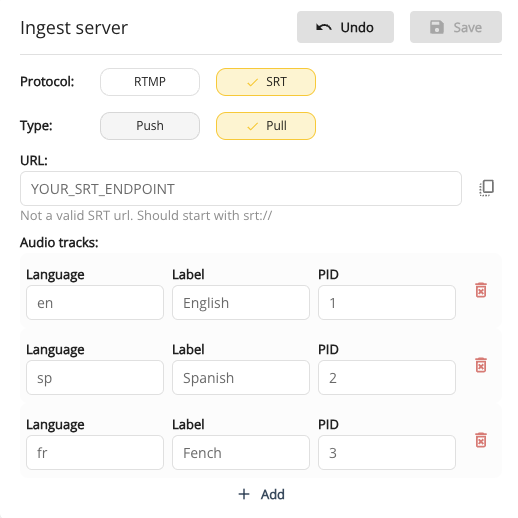Click the 'Audio tracks:' label
The width and height of the screenshot is (518, 518).
tap(59, 243)
